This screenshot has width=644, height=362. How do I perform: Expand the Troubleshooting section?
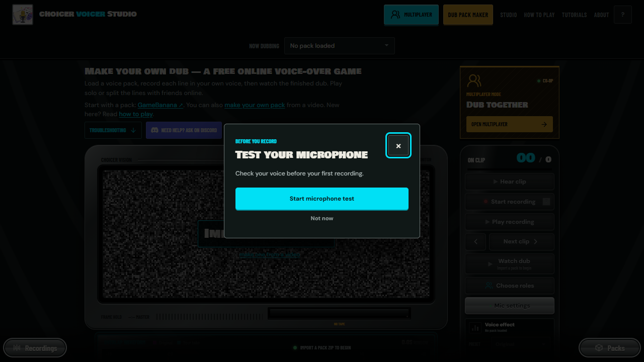click(113, 130)
